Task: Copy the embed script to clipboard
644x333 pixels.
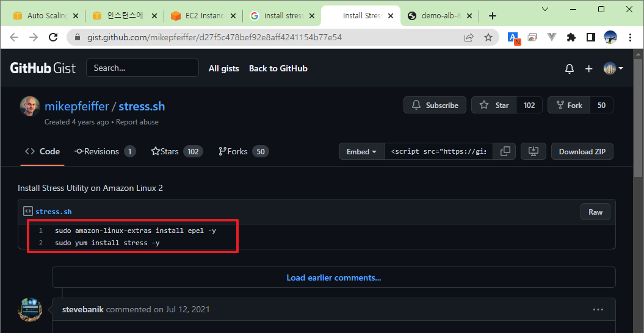Action: (x=505, y=151)
